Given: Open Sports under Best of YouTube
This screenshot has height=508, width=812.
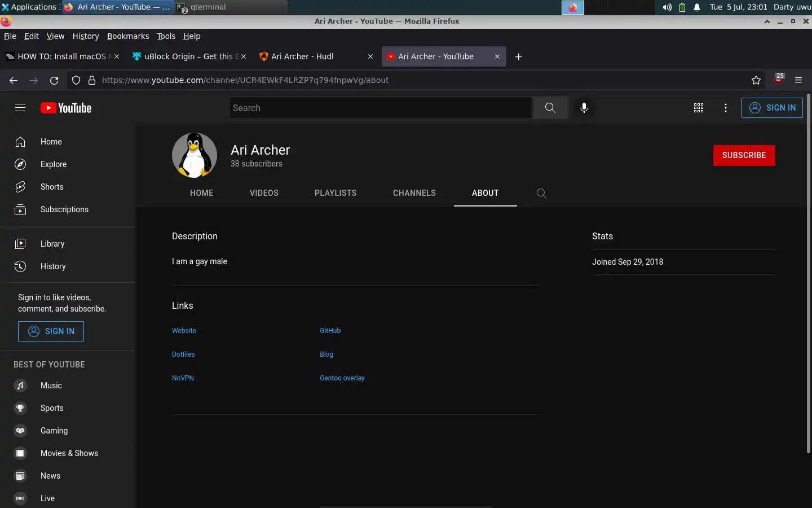Looking at the screenshot, I should (68, 408).
